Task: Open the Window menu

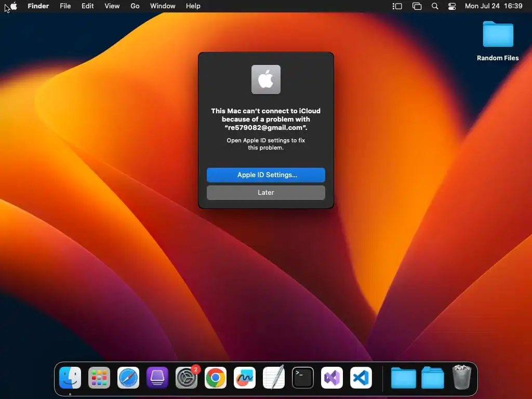Action: (163, 6)
